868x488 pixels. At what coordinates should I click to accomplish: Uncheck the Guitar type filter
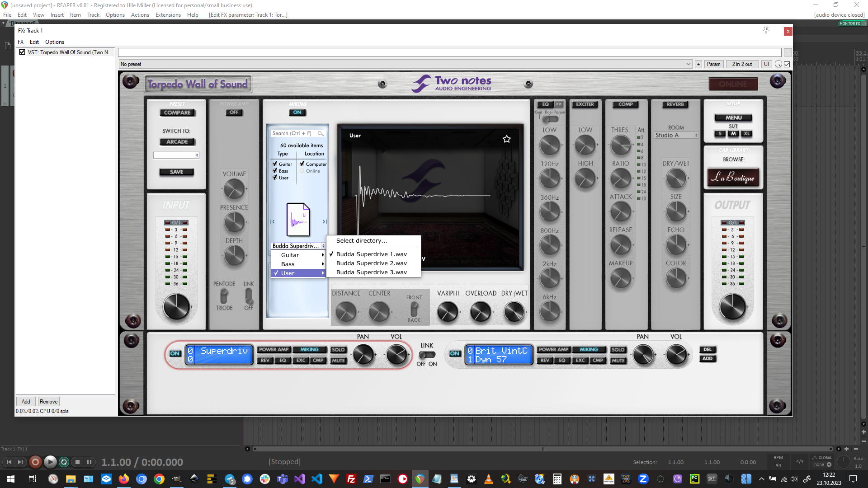point(275,164)
